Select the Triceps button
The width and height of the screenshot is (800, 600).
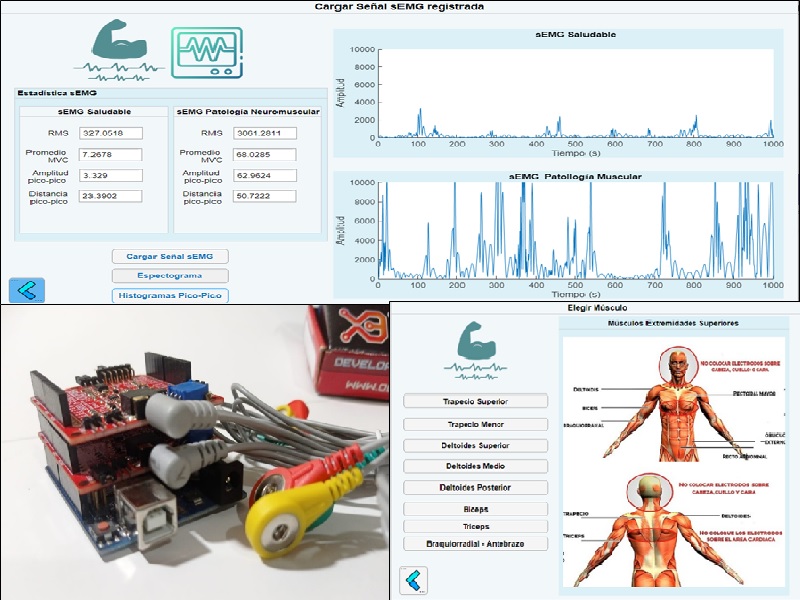click(x=476, y=526)
